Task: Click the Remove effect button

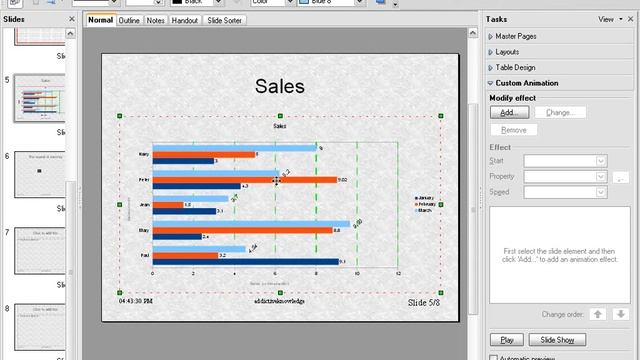Action: pos(513,130)
